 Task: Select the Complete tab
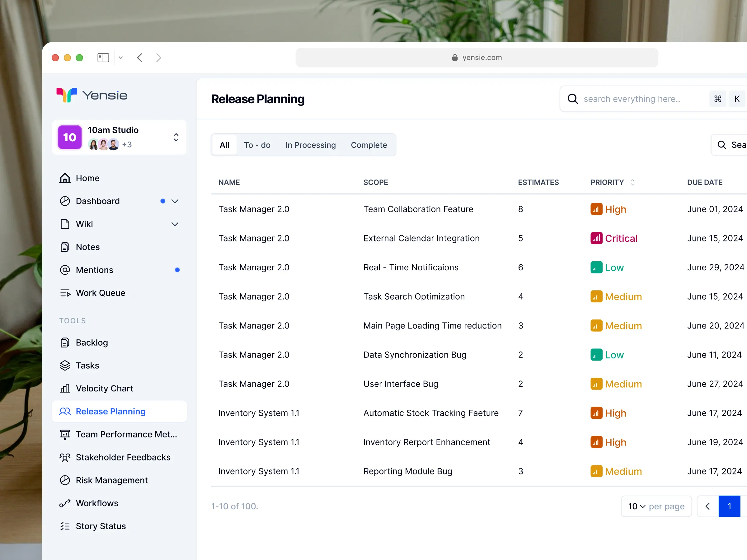369,145
